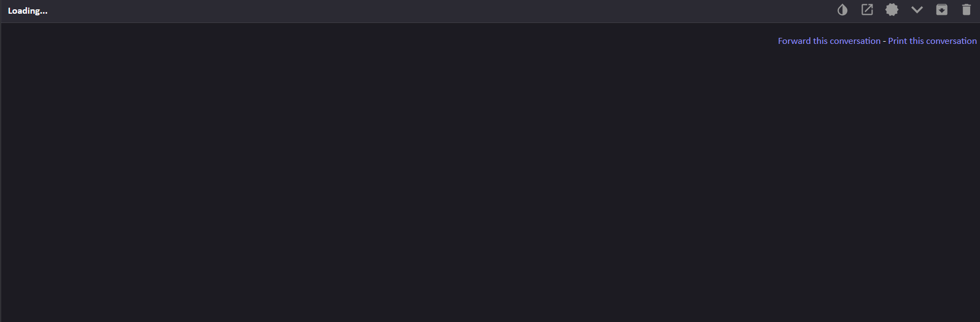Click the Print this conversation link
The image size is (980, 322).
pyautogui.click(x=932, y=41)
